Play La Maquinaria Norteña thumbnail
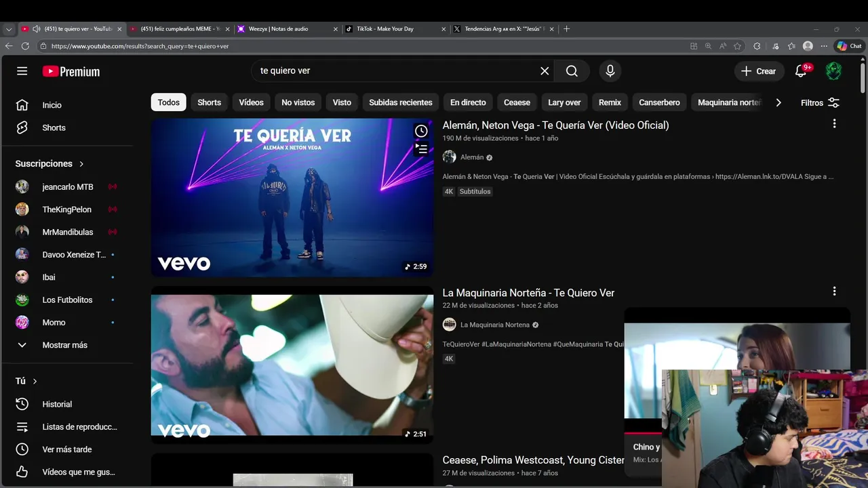This screenshot has height=488, width=868. [292, 365]
